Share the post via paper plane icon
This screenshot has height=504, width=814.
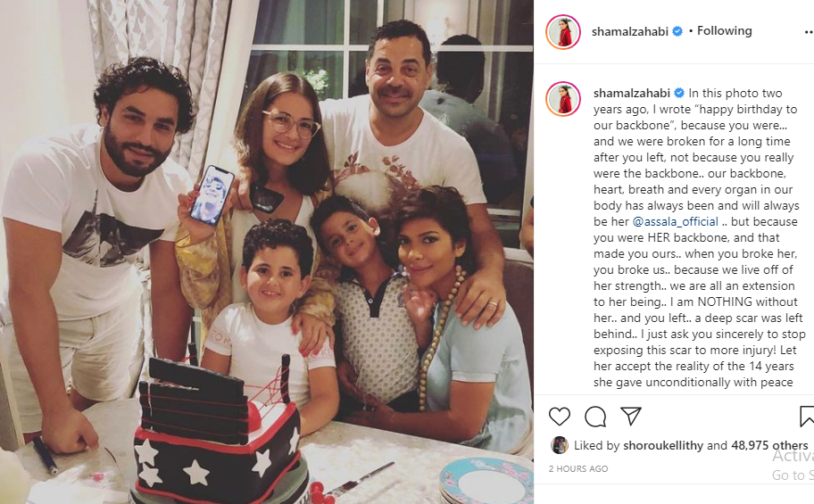[631, 417]
